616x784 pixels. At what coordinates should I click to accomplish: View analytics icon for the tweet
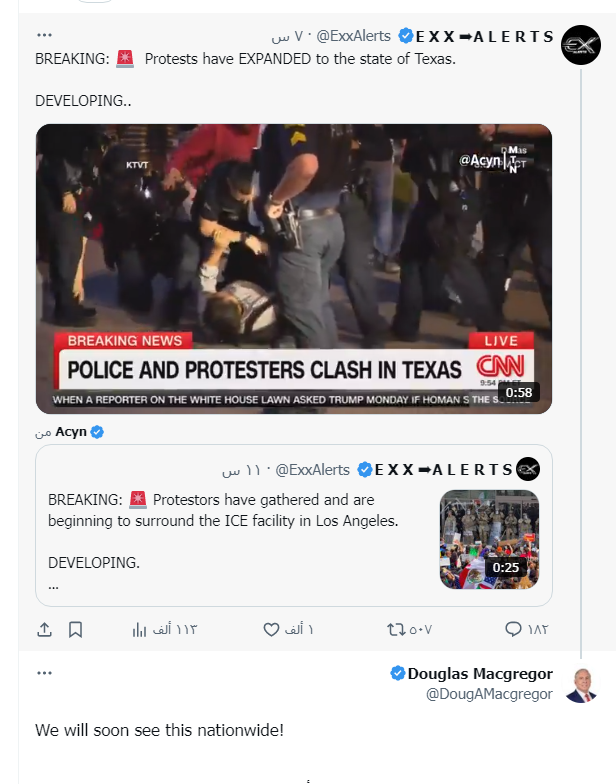(139, 629)
